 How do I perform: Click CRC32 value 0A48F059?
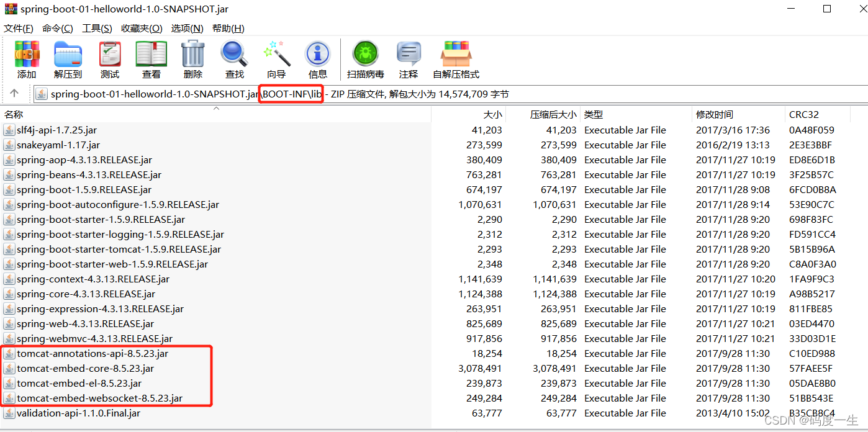[x=811, y=130]
